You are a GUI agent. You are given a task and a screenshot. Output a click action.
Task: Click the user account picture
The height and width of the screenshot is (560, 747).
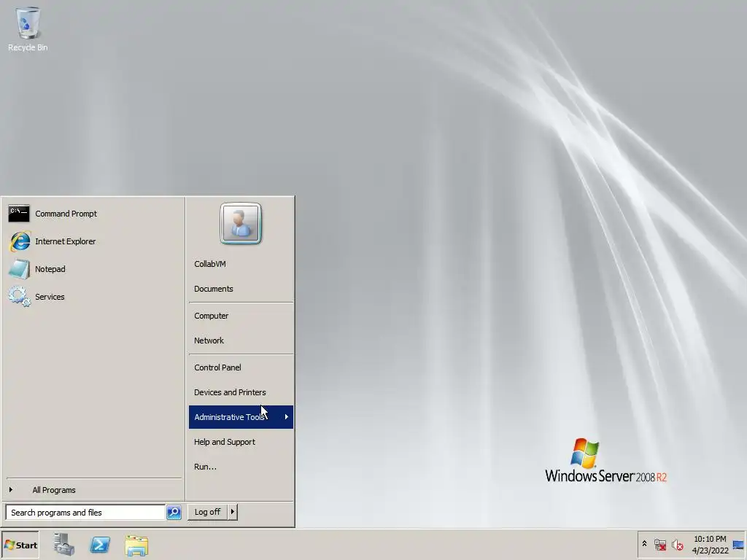(241, 224)
